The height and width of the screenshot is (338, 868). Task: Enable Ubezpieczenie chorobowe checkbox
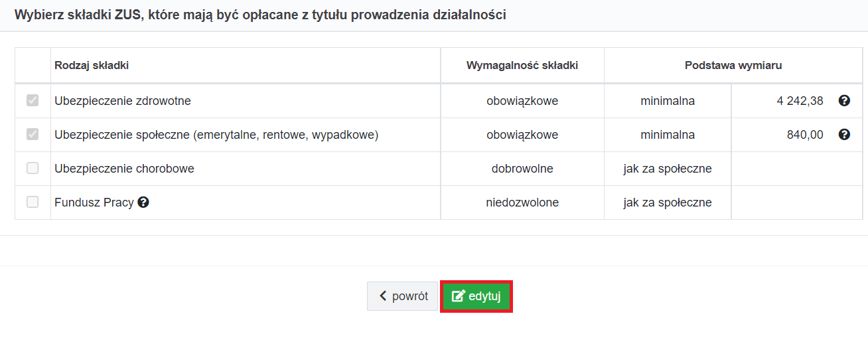[33, 169]
